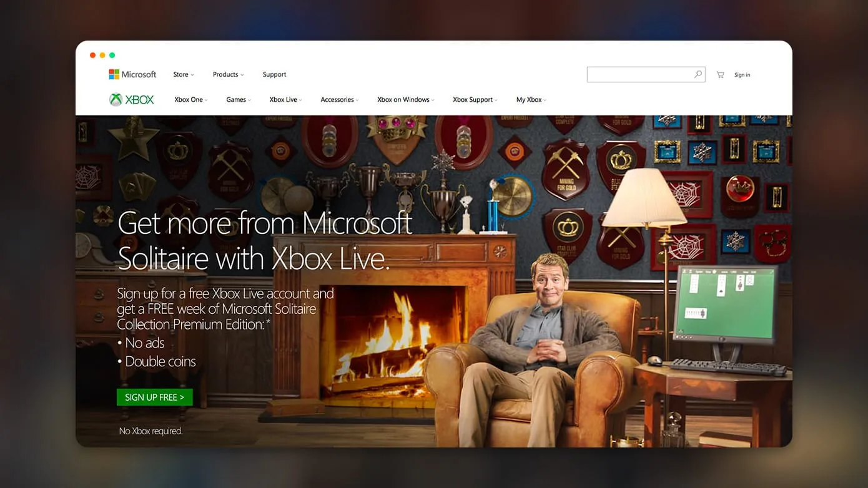Image resolution: width=868 pixels, height=488 pixels.
Task: Open the Xbox Support dropdown
Action: pos(473,99)
